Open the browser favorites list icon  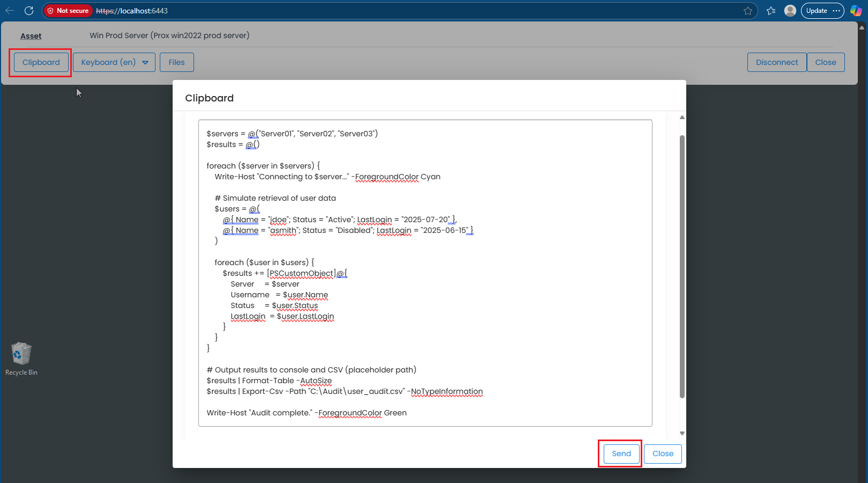771,11
